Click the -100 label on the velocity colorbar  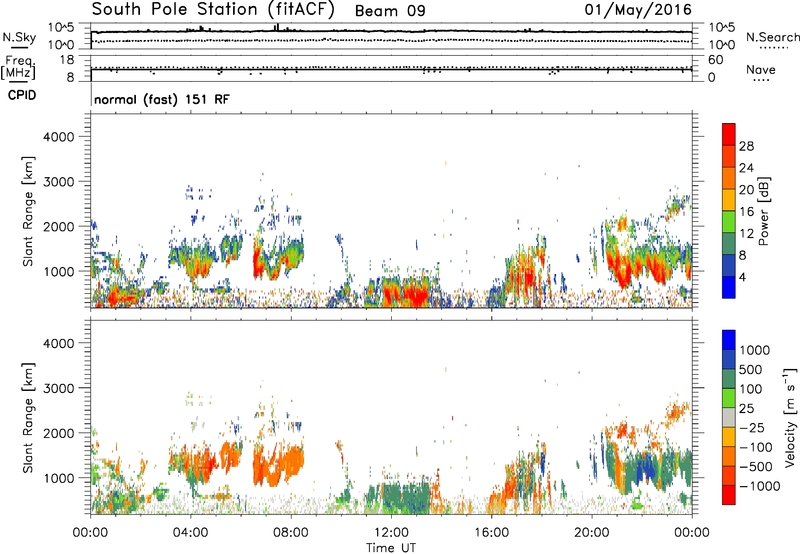[x=756, y=447]
